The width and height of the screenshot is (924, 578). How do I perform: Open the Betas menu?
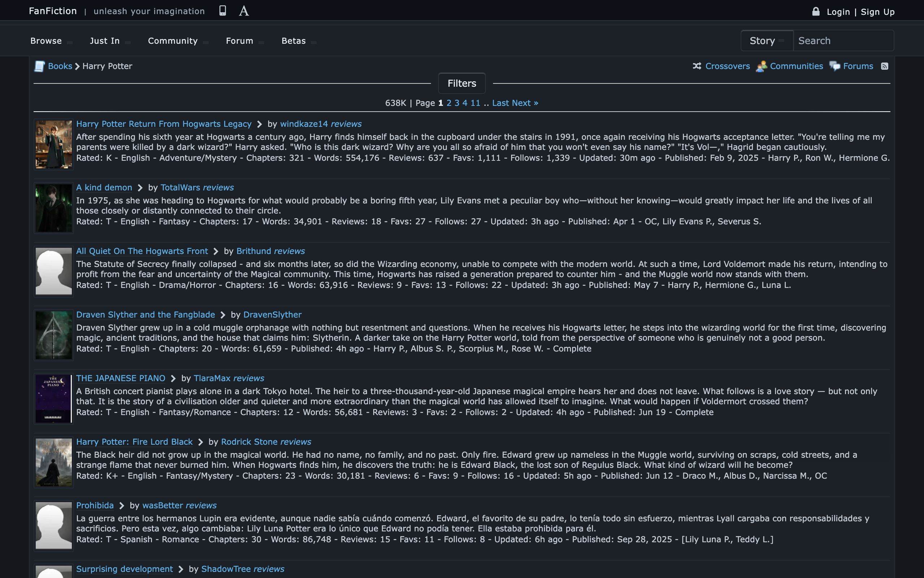click(299, 41)
